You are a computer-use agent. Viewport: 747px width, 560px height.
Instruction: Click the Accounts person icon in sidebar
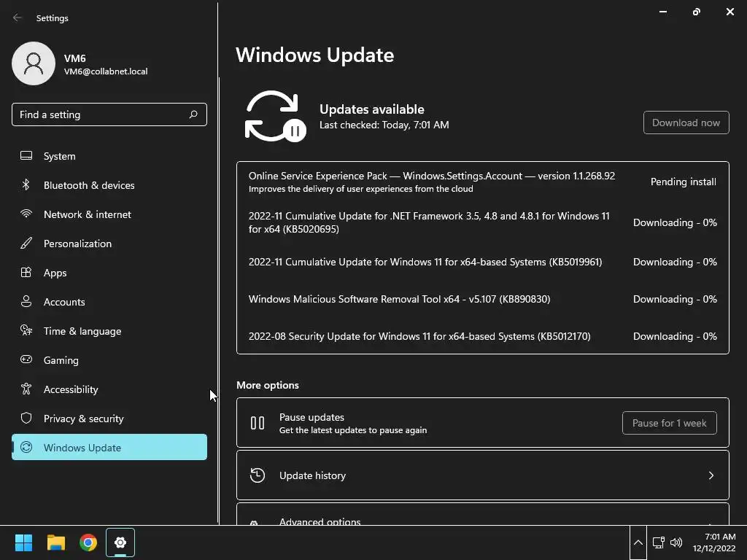pos(26,301)
